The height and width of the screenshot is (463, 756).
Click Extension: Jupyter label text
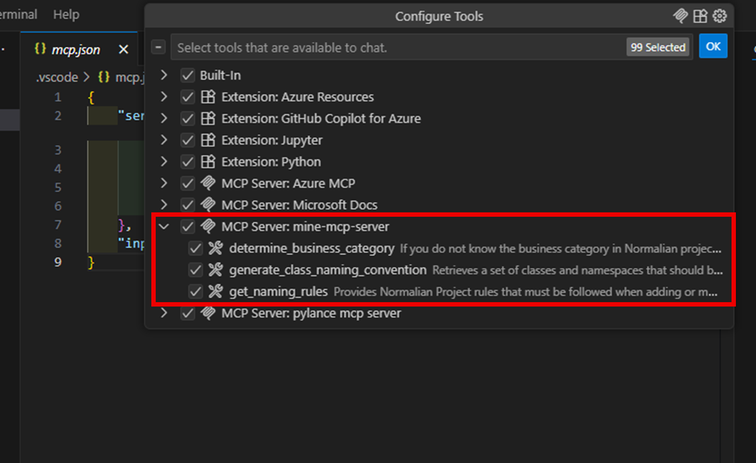[272, 140]
